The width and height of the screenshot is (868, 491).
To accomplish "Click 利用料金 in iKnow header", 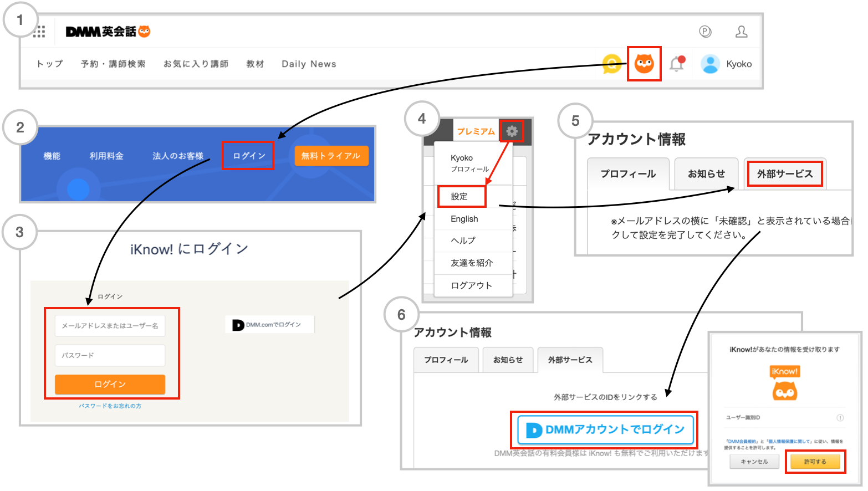I will [x=106, y=156].
